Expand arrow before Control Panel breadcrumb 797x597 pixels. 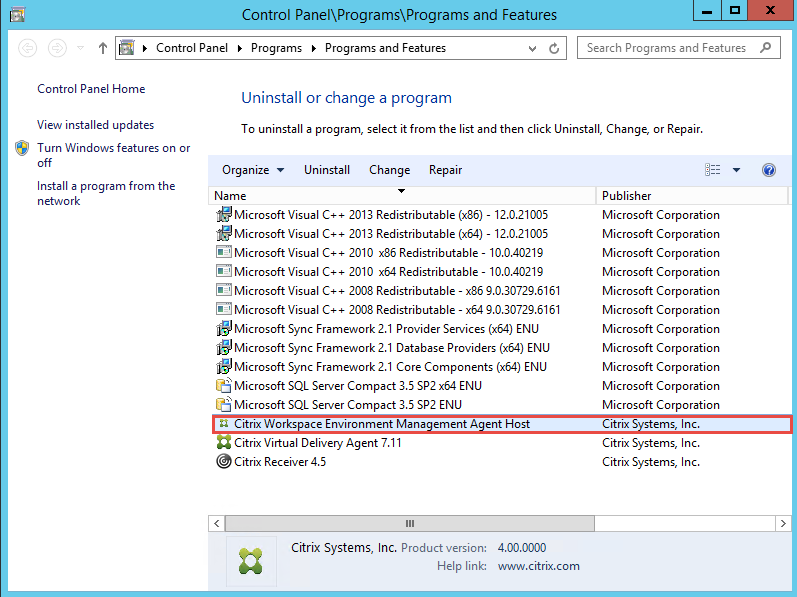[145, 48]
